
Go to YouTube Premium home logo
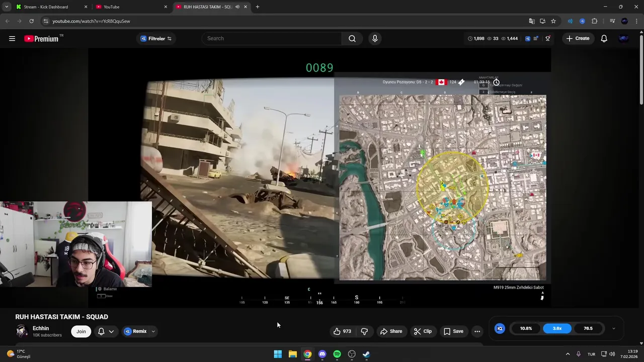42,39
